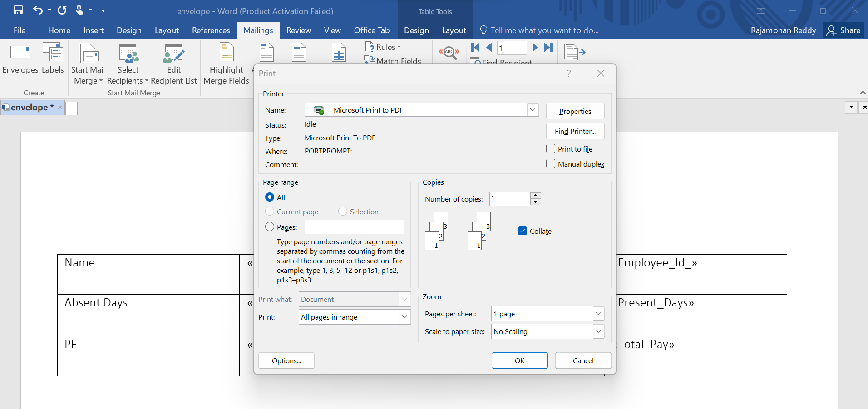The width and height of the screenshot is (868, 409).
Task: Go to first record arrow
Action: pyautogui.click(x=475, y=47)
